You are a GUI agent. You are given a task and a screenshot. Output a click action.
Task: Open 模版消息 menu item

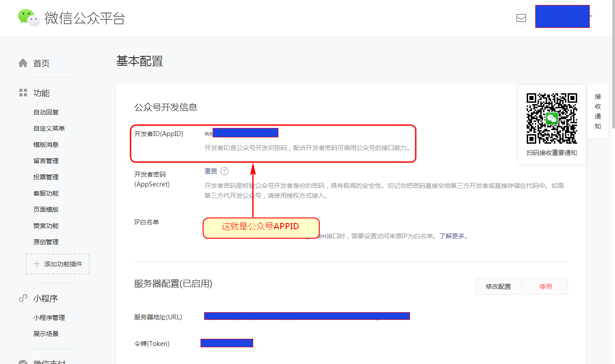(46, 145)
